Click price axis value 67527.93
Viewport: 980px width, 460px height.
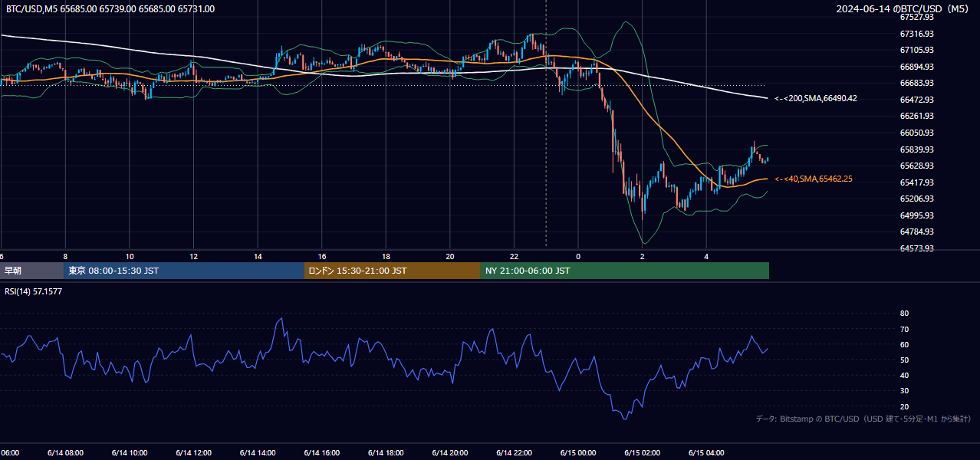916,17
